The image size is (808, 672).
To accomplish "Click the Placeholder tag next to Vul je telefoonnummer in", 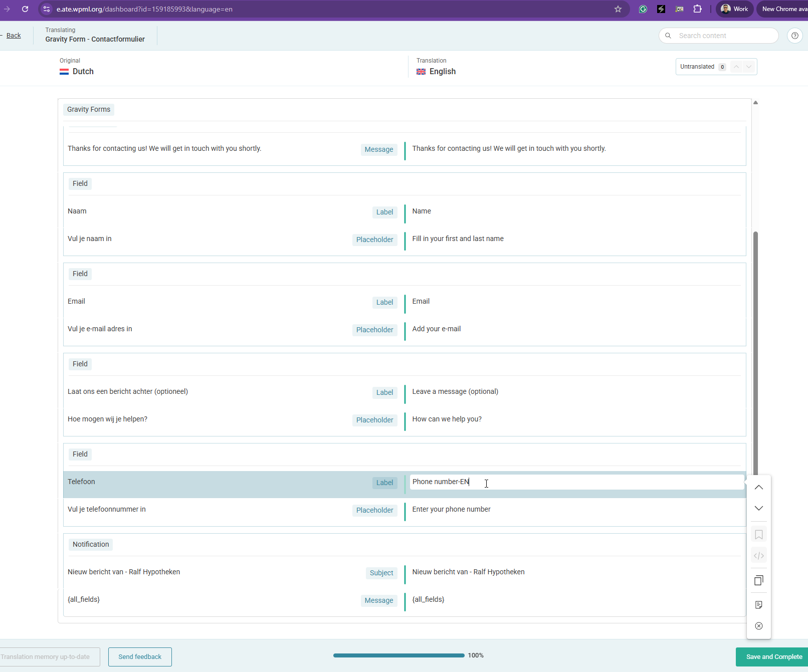I will (375, 510).
